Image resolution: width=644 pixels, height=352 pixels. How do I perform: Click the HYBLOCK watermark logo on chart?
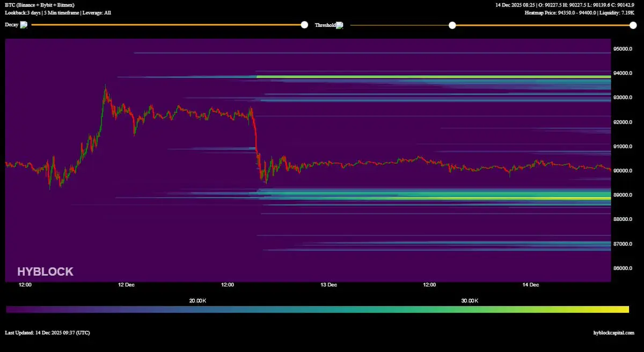(x=45, y=271)
